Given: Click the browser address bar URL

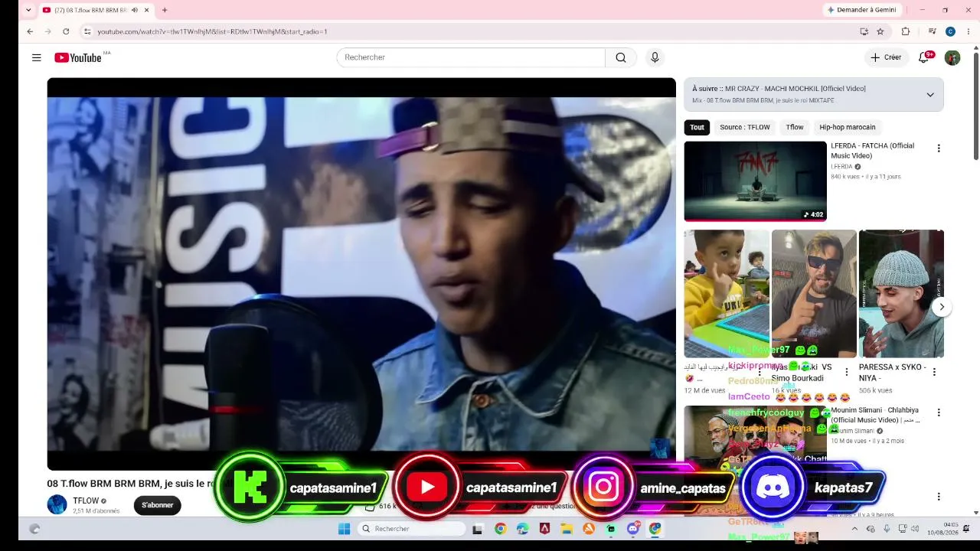Looking at the screenshot, I should coord(212,31).
